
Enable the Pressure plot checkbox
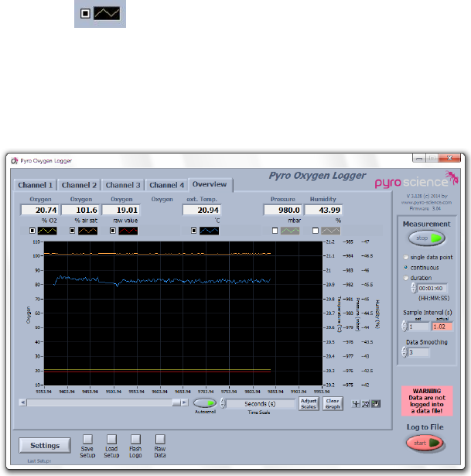click(x=275, y=231)
